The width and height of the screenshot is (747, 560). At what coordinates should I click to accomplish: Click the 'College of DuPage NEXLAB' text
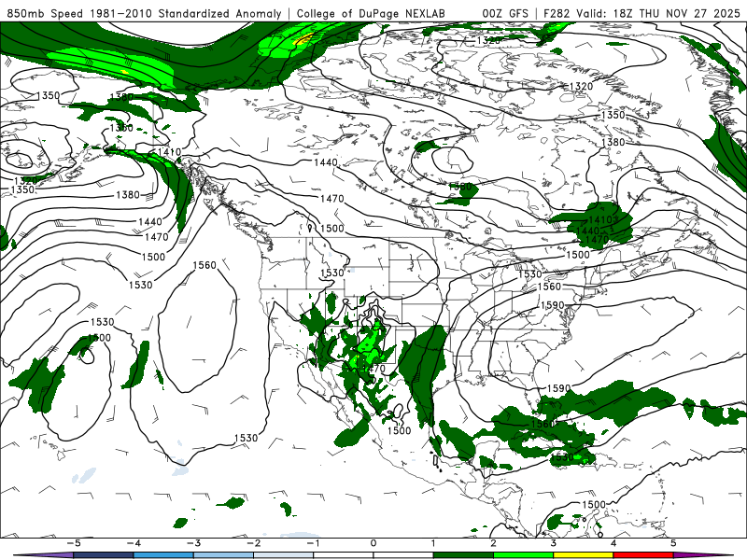(x=371, y=13)
